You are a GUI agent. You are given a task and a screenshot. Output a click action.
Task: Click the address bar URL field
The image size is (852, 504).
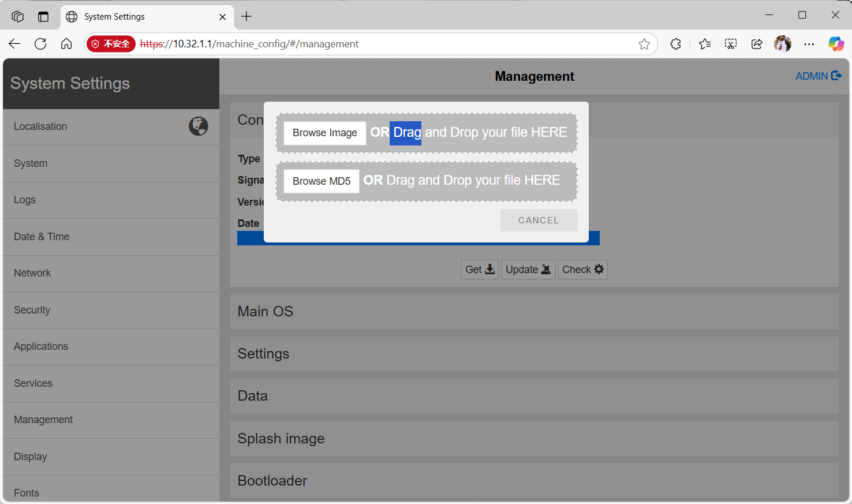(x=381, y=44)
